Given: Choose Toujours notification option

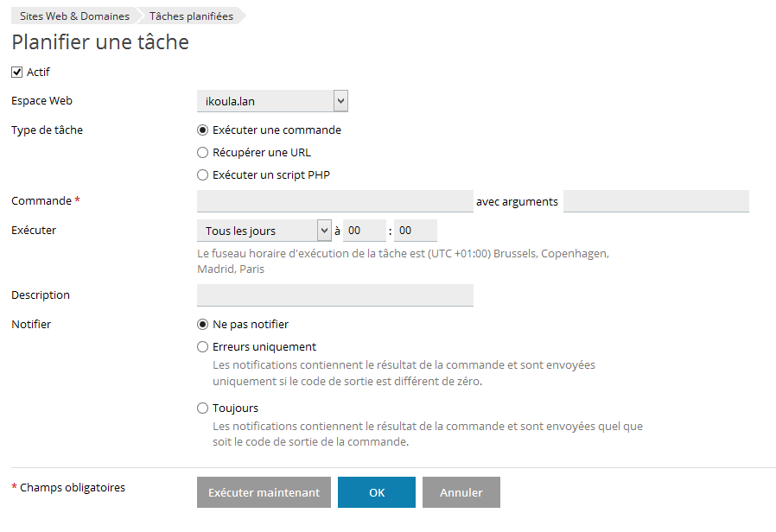Looking at the screenshot, I should tap(203, 408).
